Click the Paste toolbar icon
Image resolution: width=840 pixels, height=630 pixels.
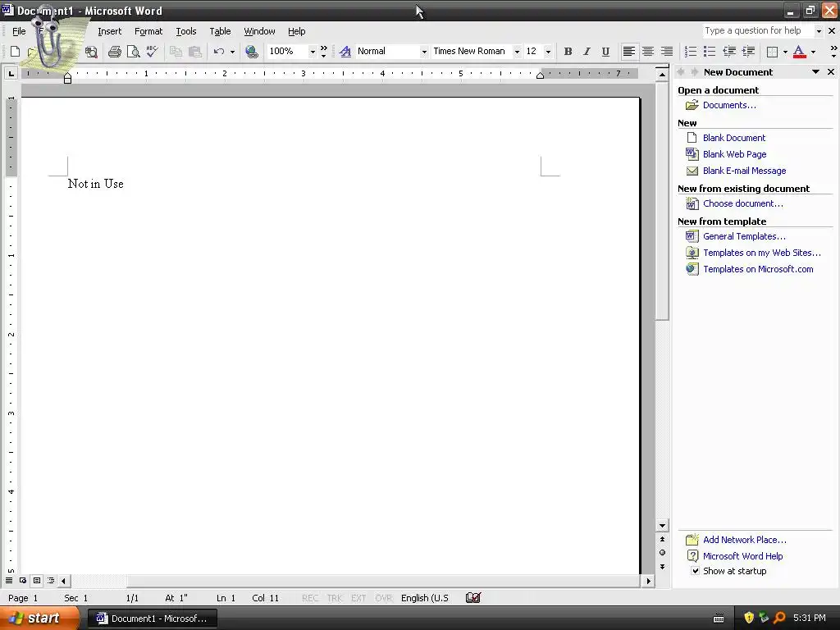click(195, 52)
